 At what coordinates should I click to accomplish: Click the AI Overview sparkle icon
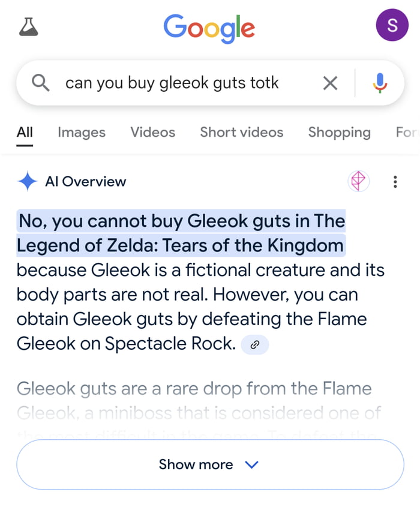click(x=26, y=181)
